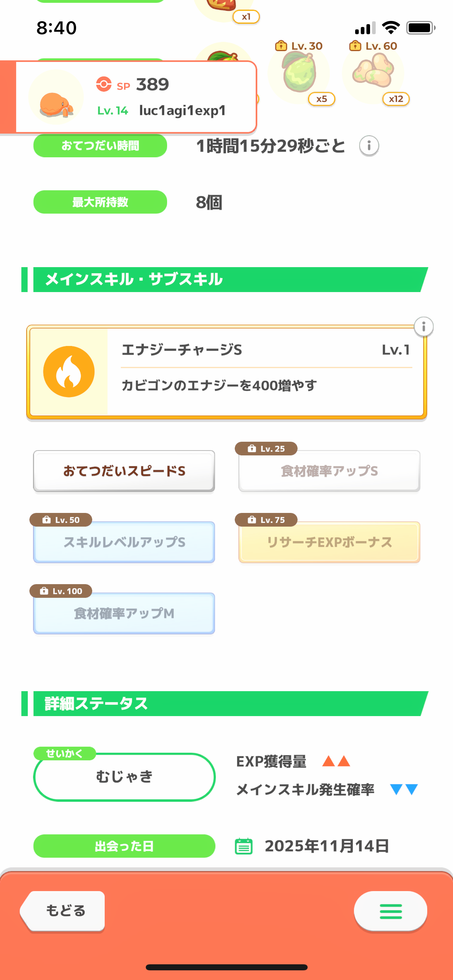453x980 pixels.
Task: Tap locked 食材確率アップM sub skill
Action: 124,614
